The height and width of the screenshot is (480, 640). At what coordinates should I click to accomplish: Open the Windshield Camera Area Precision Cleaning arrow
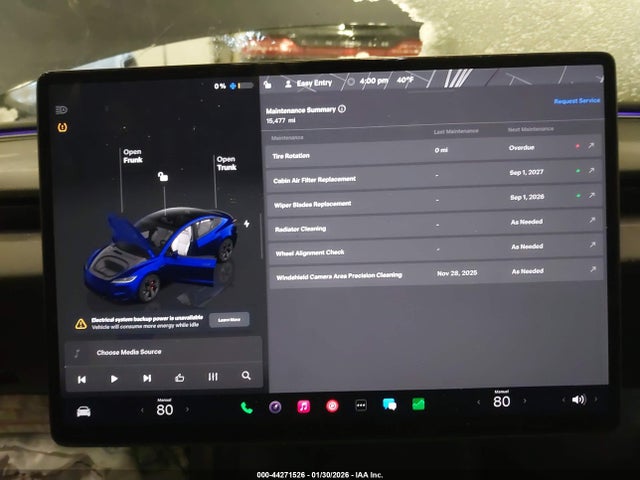[x=593, y=269]
